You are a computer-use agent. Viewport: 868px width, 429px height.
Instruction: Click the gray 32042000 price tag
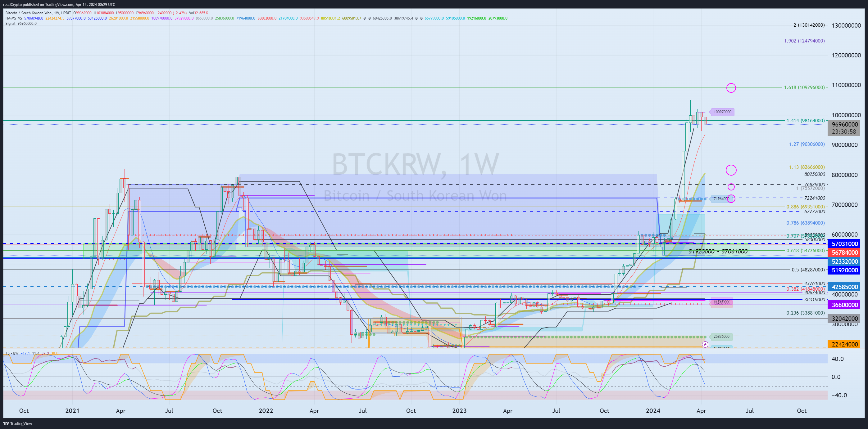point(845,318)
